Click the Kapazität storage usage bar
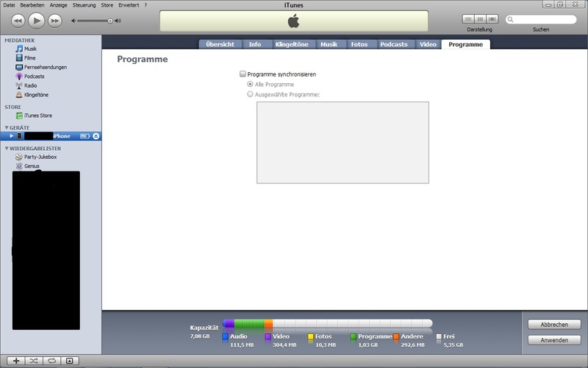This screenshot has width=588, height=368. tap(327, 323)
